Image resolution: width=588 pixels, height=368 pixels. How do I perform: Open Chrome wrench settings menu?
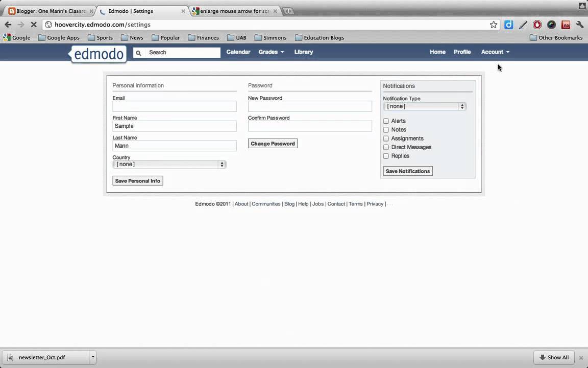580,25
